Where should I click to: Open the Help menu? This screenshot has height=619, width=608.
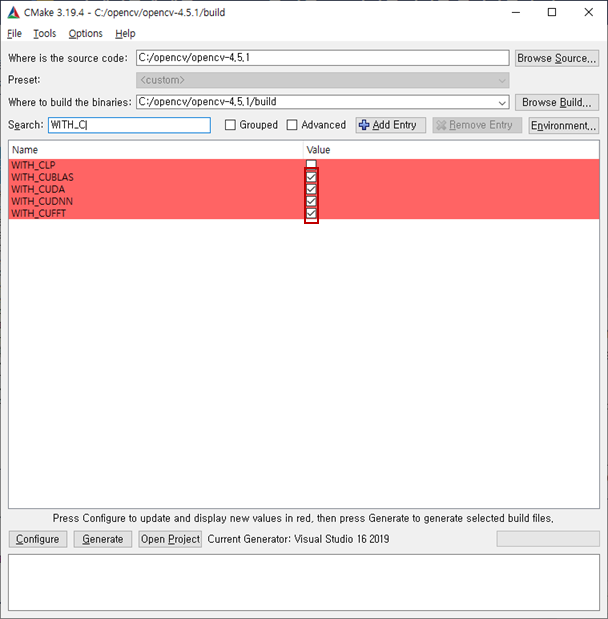pyautogui.click(x=125, y=34)
